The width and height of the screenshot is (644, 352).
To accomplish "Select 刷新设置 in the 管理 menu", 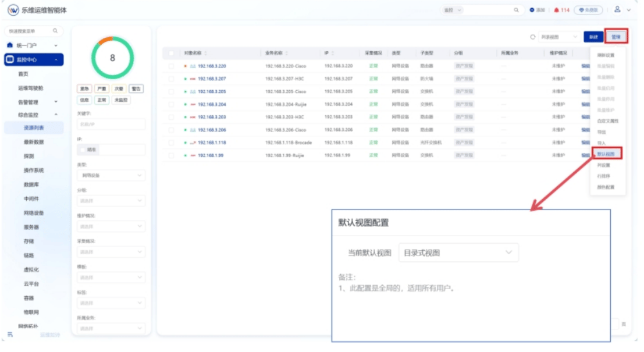I will [606, 55].
